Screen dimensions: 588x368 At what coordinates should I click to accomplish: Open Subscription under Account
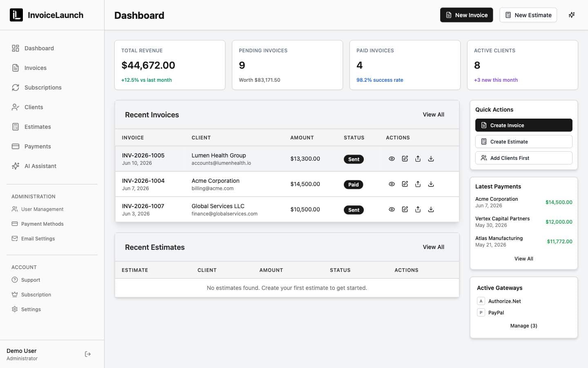click(x=52, y=294)
